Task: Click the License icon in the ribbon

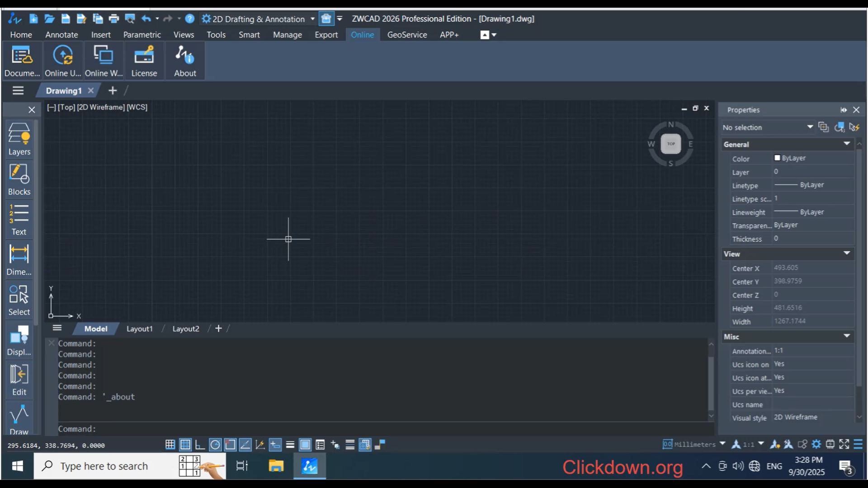Action: [144, 60]
